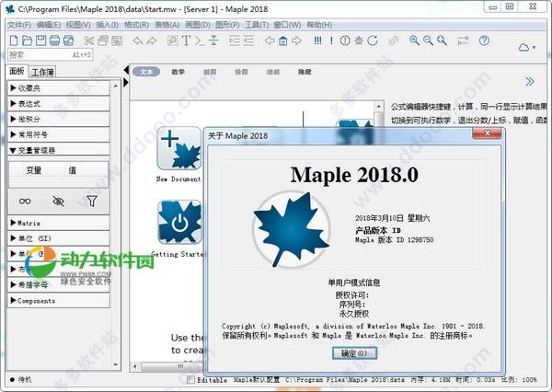Click the debug bug icon
Screen dimensions: 552x392
coord(359,40)
